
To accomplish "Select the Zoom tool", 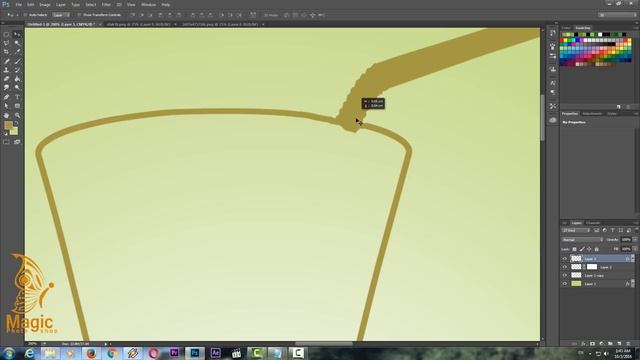I will pyautogui.click(x=17, y=115).
